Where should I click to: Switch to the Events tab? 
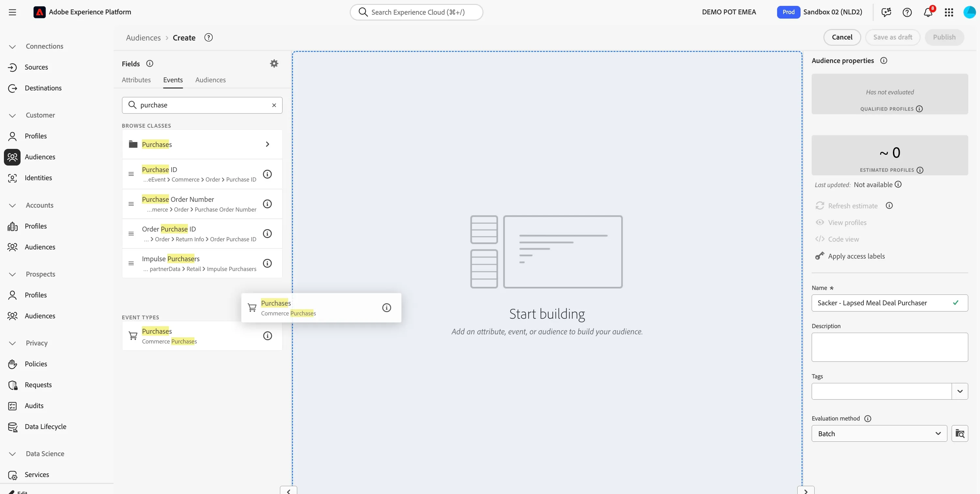tap(173, 80)
